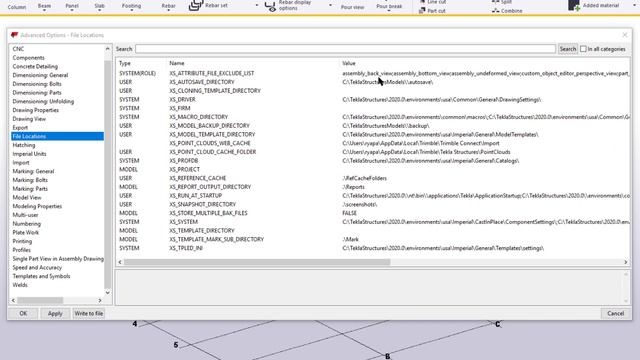Click the options table scroll left arrow

tap(120, 262)
